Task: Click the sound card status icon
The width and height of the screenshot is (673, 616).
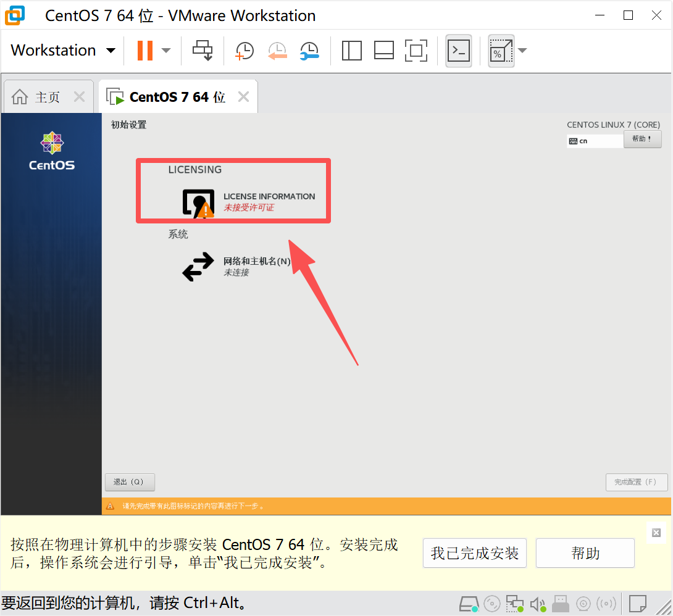Action: tap(538, 604)
